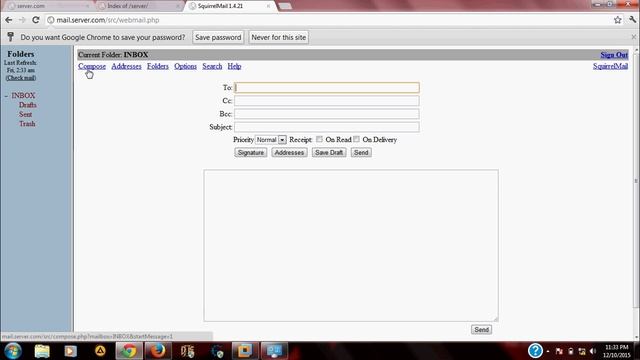Enable the On Read receipt checkbox

(319, 139)
